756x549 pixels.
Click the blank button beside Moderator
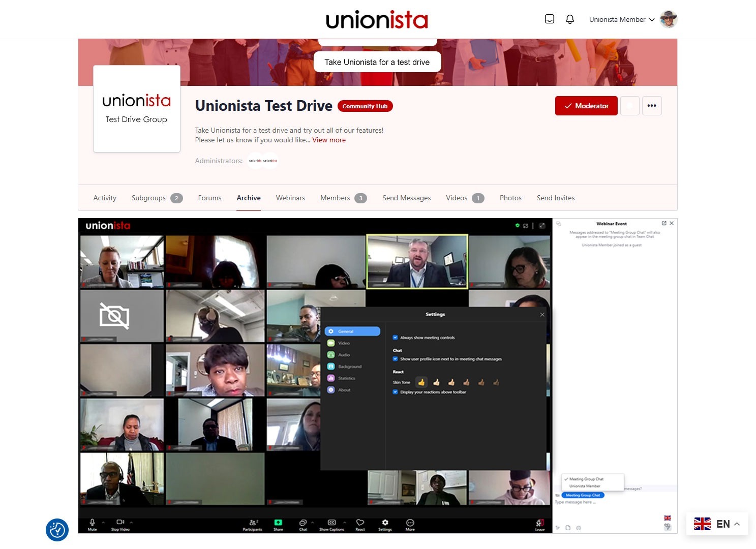[629, 106]
